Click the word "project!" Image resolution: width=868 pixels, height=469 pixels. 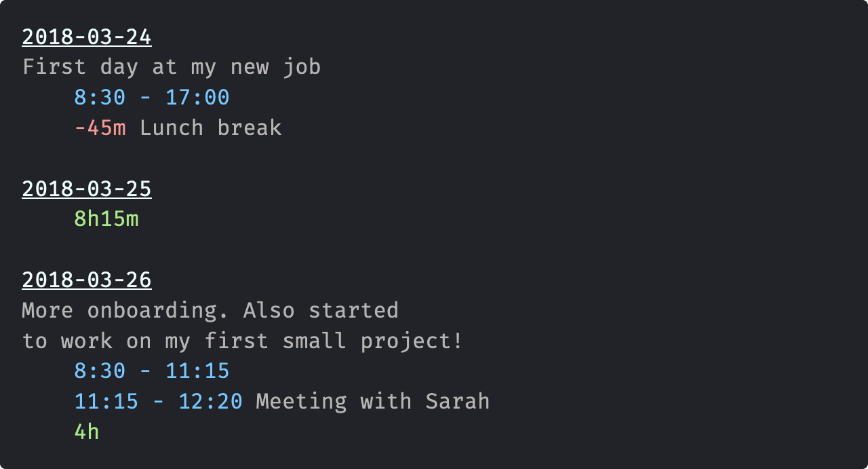coord(411,341)
